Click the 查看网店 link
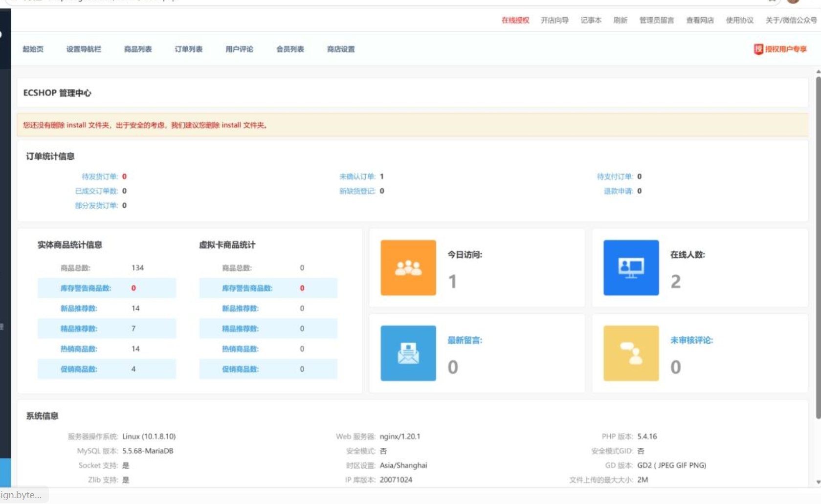 (700, 20)
